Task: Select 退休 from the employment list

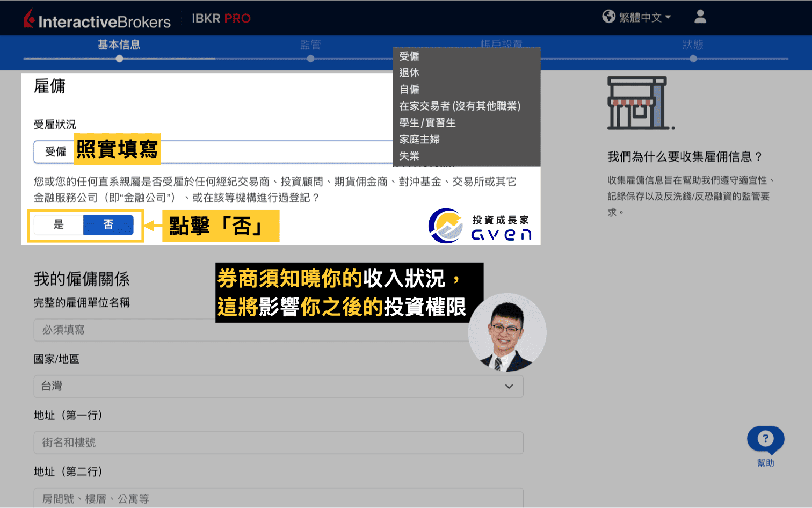Action: (x=410, y=72)
